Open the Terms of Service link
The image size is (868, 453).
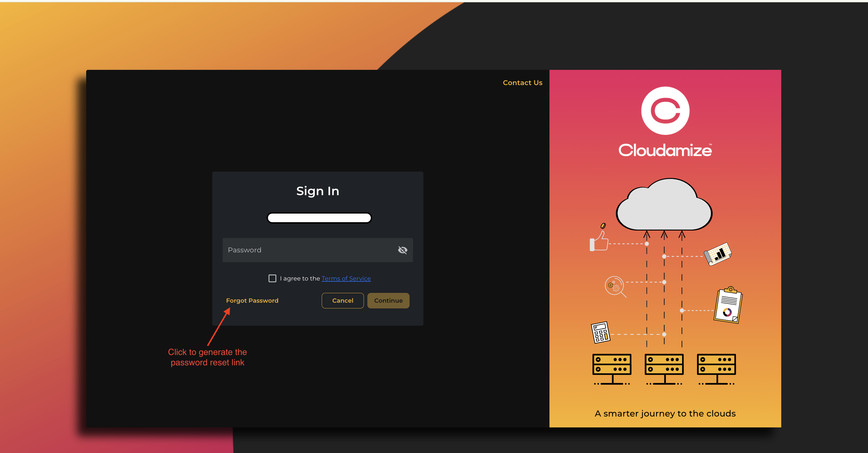[x=346, y=278]
